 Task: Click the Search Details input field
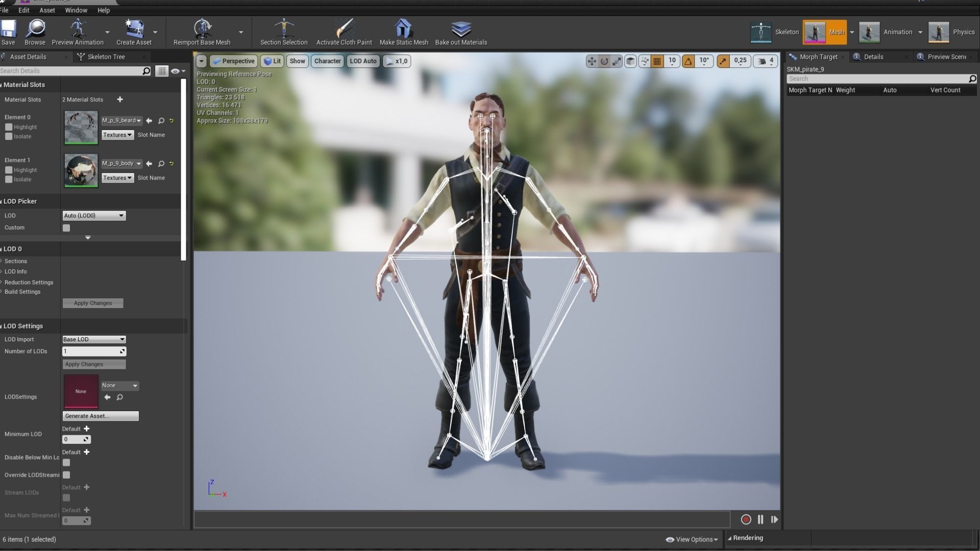(x=70, y=71)
